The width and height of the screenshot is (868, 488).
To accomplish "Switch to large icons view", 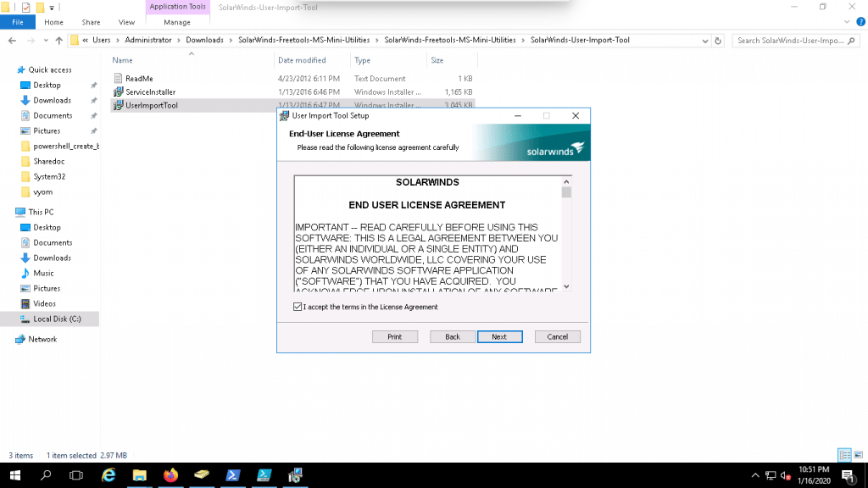I will (857, 455).
